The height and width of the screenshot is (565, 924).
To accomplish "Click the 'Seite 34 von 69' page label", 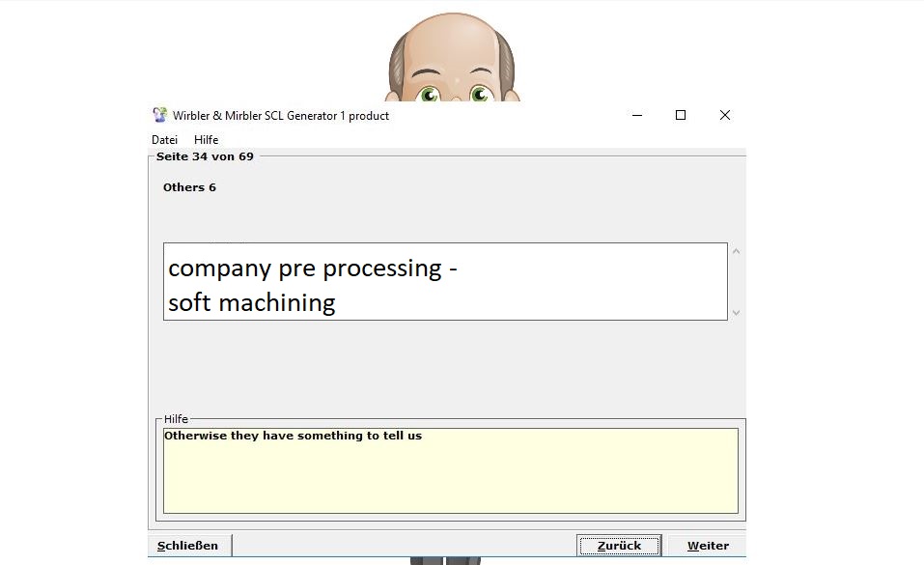I will [x=205, y=156].
